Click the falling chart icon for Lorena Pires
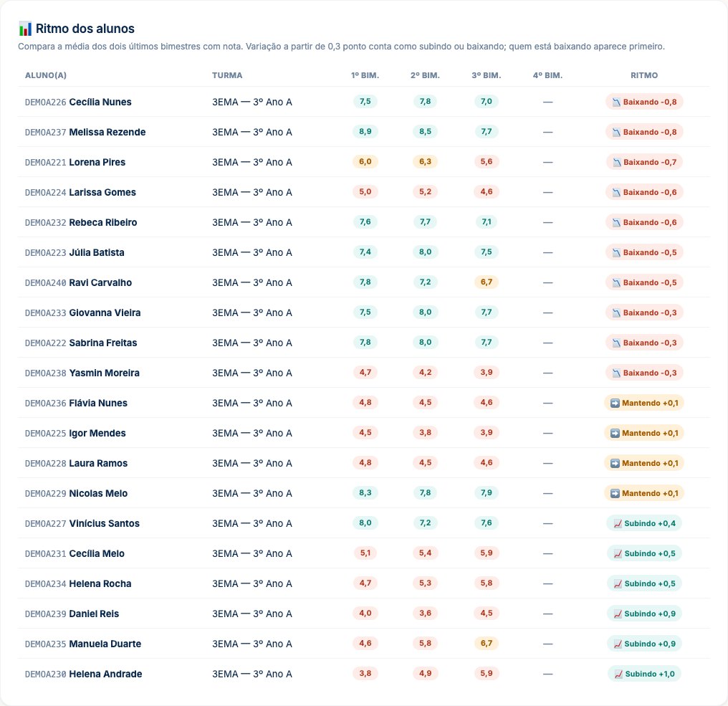The width and height of the screenshot is (728, 706). click(x=616, y=163)
